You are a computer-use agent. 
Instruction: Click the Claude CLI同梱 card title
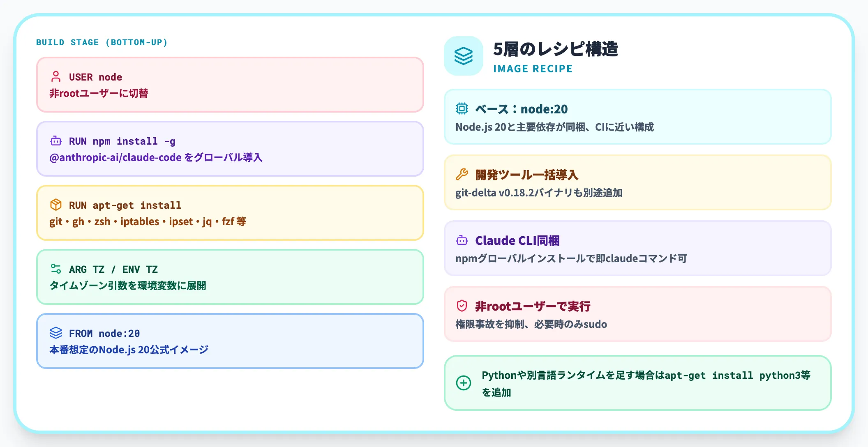pos(517,240)
